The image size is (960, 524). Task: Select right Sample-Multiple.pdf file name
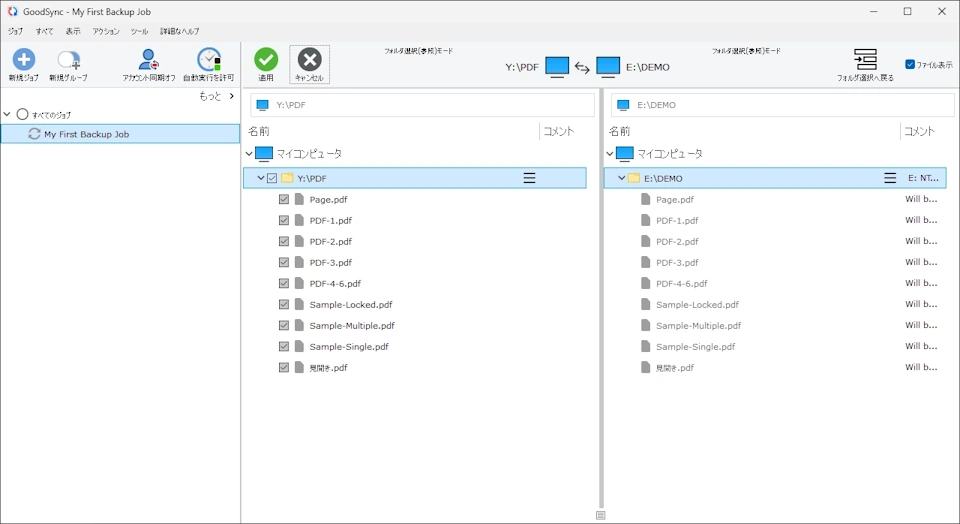click(x=699, y=326)
